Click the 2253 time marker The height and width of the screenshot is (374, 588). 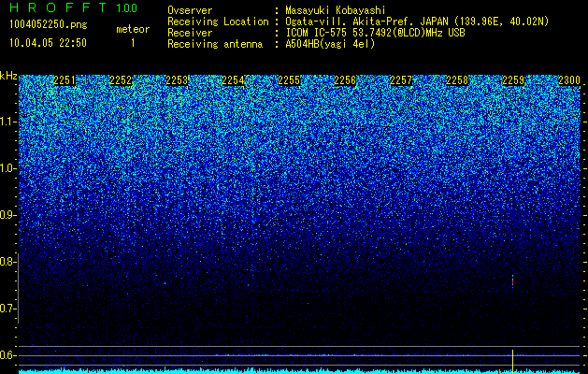(x=177, y=80)
